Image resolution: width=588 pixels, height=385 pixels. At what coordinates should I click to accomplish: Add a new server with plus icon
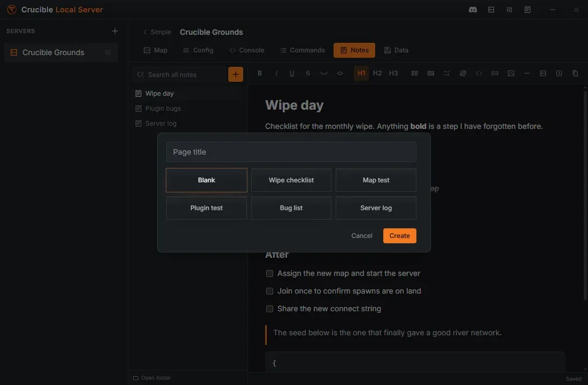115,31
